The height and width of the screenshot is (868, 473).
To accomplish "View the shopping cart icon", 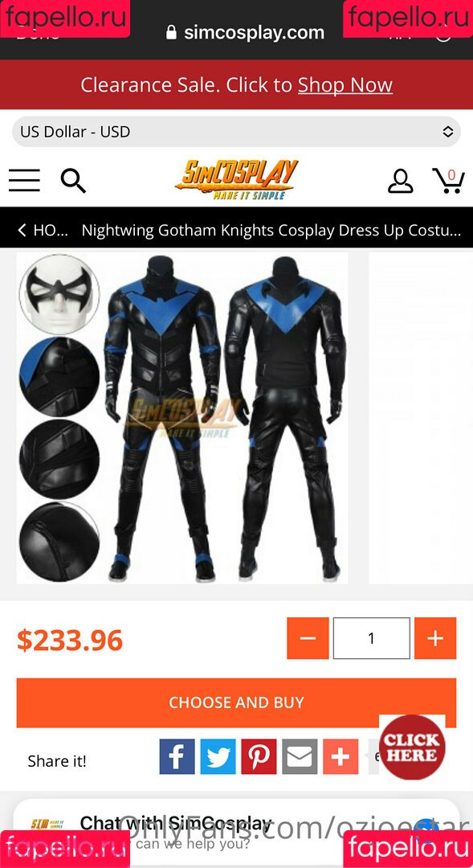I will pos(448,181).
